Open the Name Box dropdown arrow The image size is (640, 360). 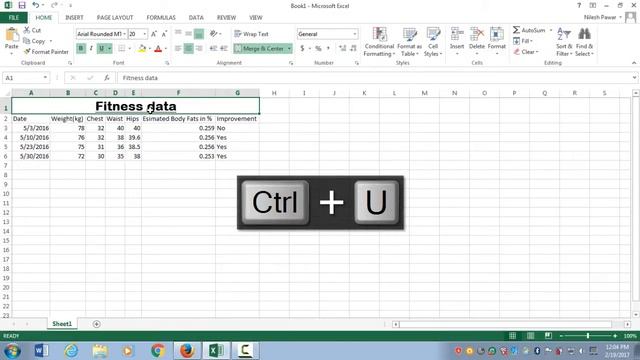tap(45, 78)
